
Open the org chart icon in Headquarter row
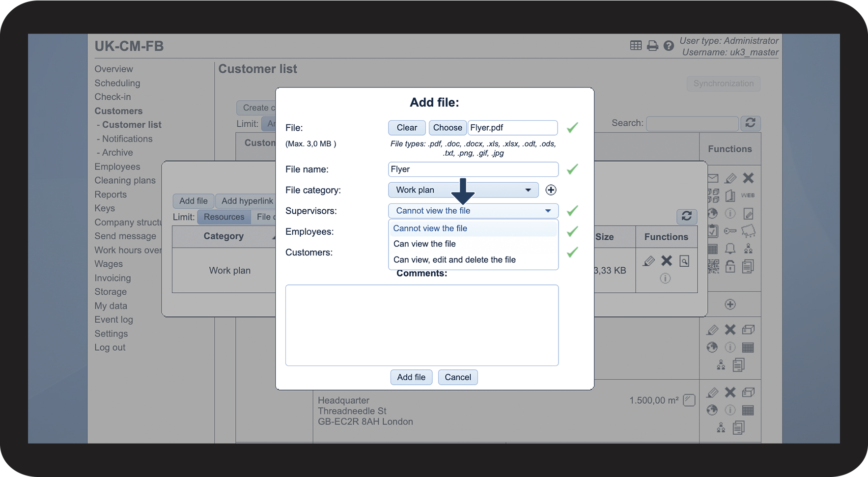pos(721,428)
